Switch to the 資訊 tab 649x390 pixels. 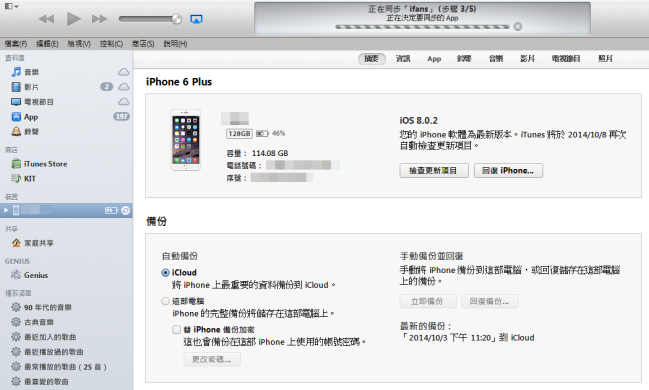(x=403, y=59)
